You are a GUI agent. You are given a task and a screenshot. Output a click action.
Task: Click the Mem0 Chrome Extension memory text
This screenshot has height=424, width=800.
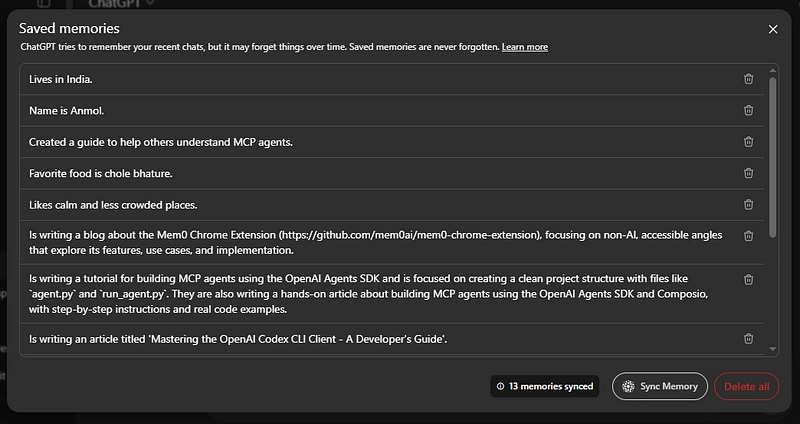pyautogui.click(x=376, y=243)
